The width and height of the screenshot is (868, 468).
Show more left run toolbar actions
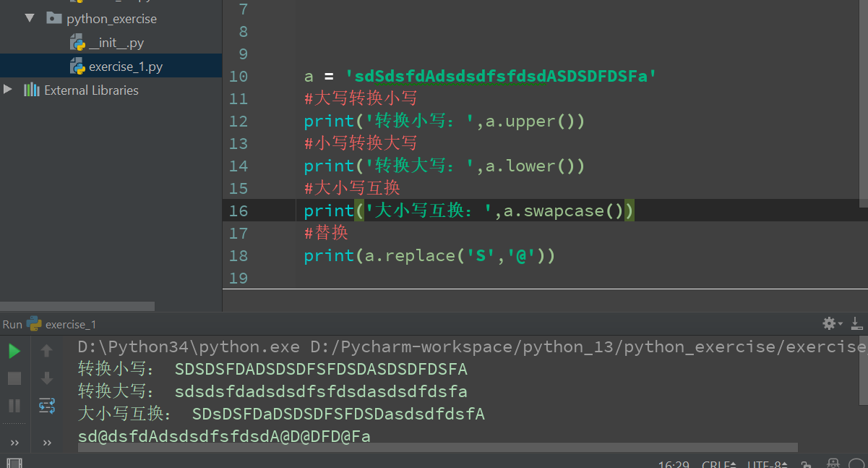pyautogui.click(x=14, y=442)
